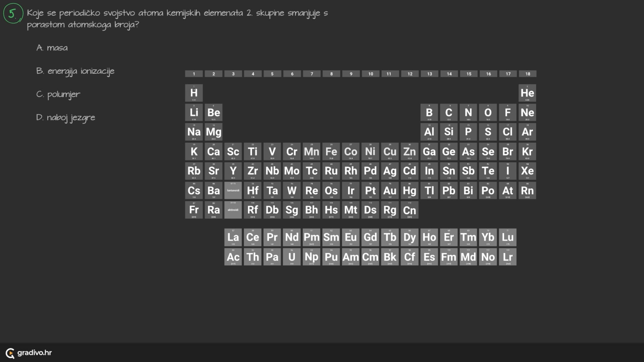Click the chlorine Cl tile
The width and height of the screenshot is (644, 362).
click(x=508, y=132)
